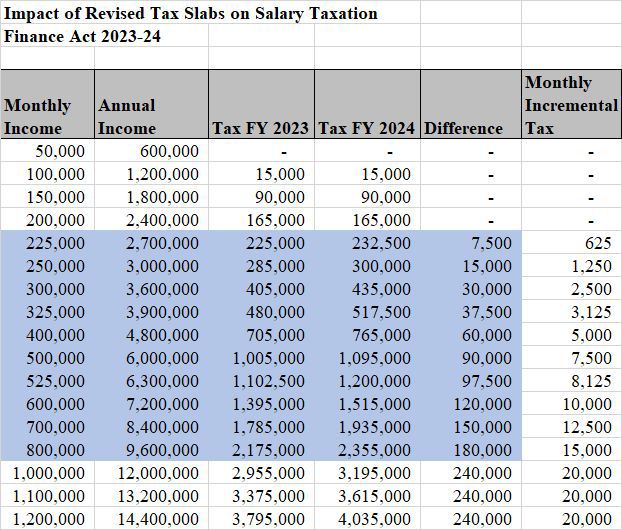Select monthly incremental tax cell 3,125
Screen dimensions: 622x530
(x=572, y=311)
